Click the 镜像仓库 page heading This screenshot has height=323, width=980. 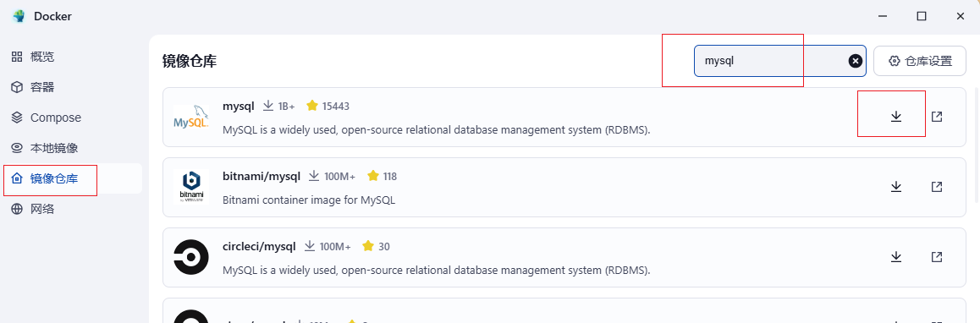(190, 61)
